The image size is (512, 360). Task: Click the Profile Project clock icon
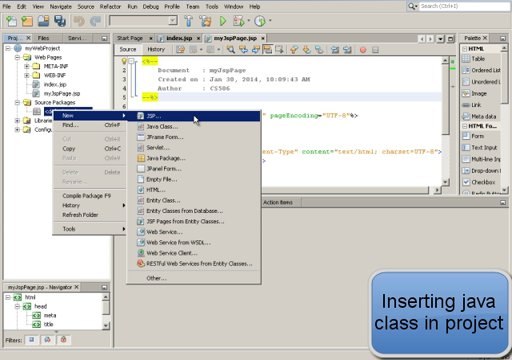260,21
